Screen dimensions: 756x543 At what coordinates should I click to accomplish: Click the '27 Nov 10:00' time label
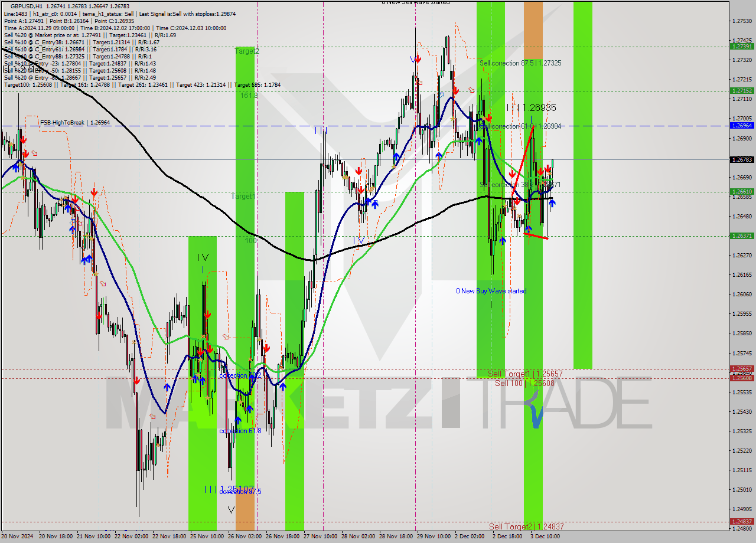click(x=321, y=537)
